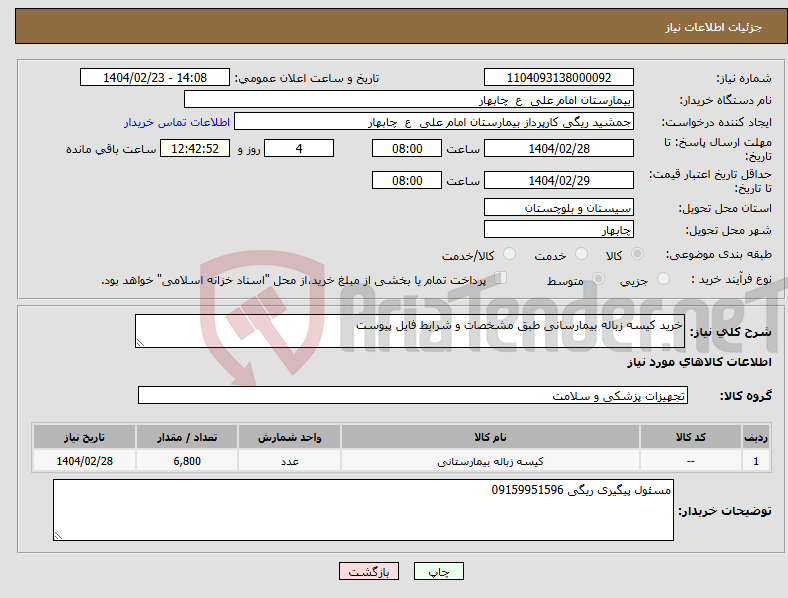Click the ردیف column header
This screenshot has width=788, height=598.
pyautogui.click(x=756, y=437)
